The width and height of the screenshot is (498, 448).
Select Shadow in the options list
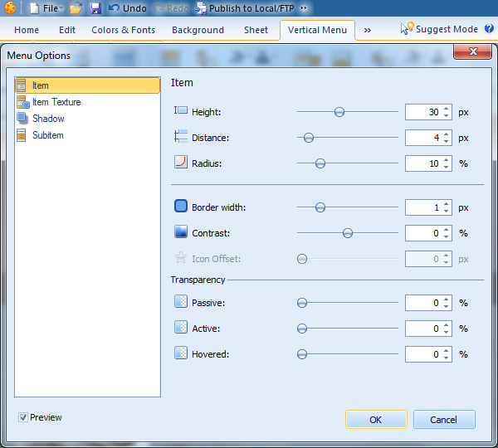tap(87, 119)
